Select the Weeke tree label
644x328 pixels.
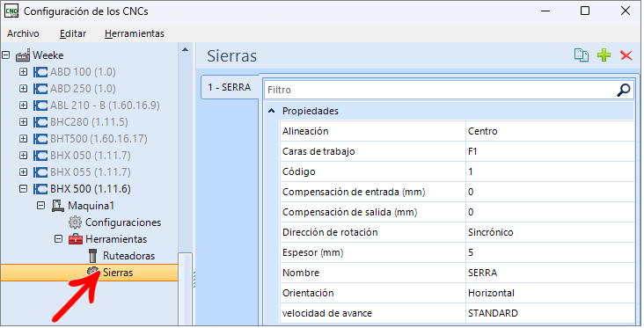coord(48,55)
